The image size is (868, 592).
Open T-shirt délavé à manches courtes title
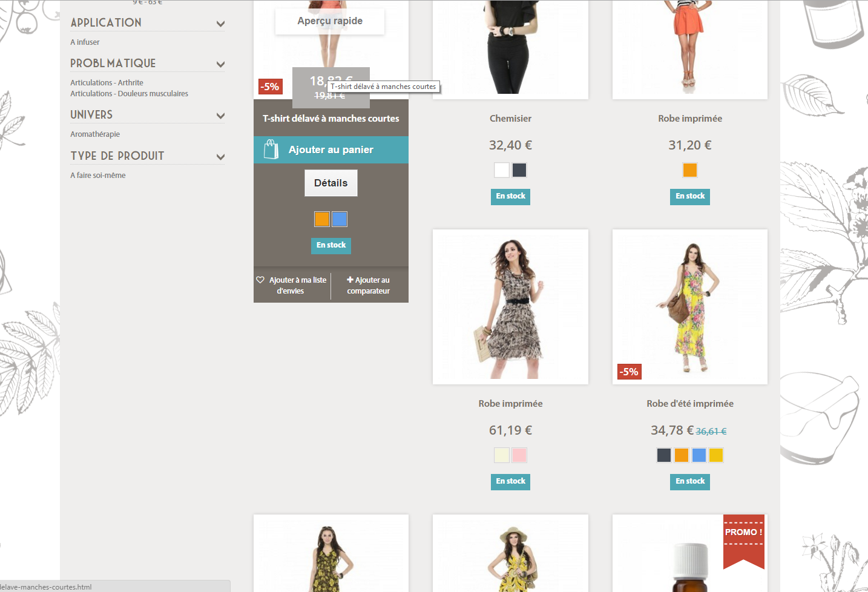(x=331, y=119)
